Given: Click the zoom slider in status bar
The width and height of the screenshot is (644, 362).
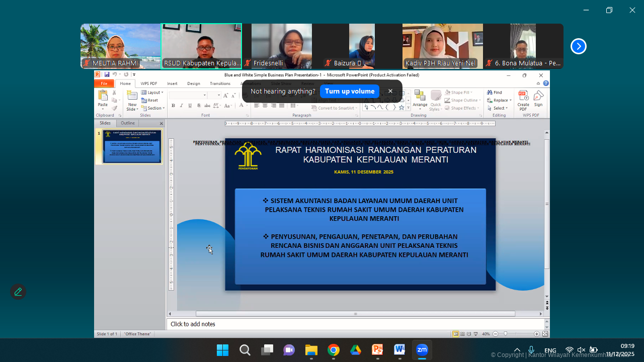Looking at the screenshot, I should coord(506,334).
